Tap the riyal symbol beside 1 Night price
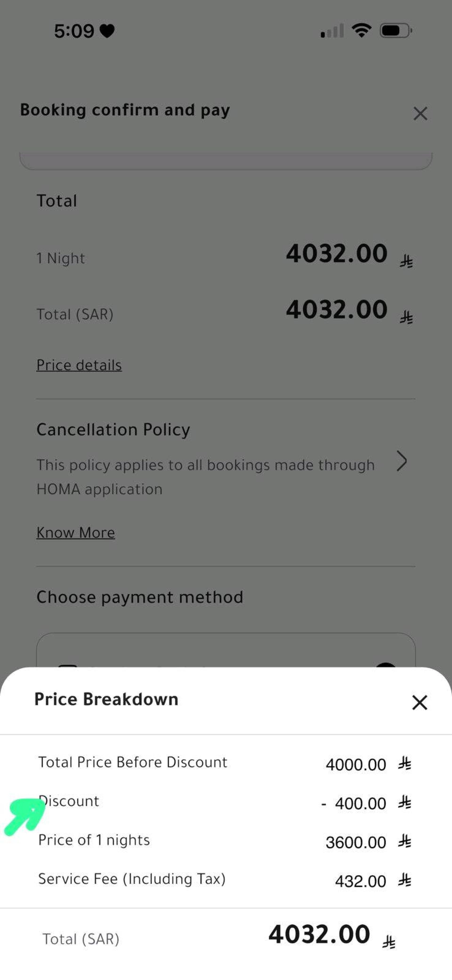Image resolution: width=452 pixels, height=980 pixels. [406, 262]
